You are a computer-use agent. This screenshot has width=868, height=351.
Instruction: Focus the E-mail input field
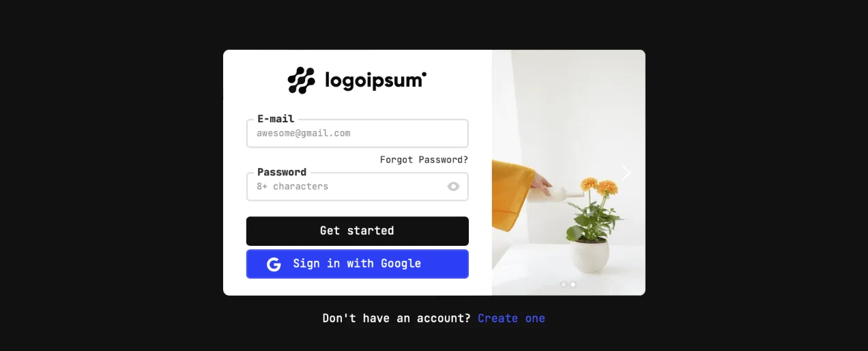pyautogui.click(x=357, y=133)
